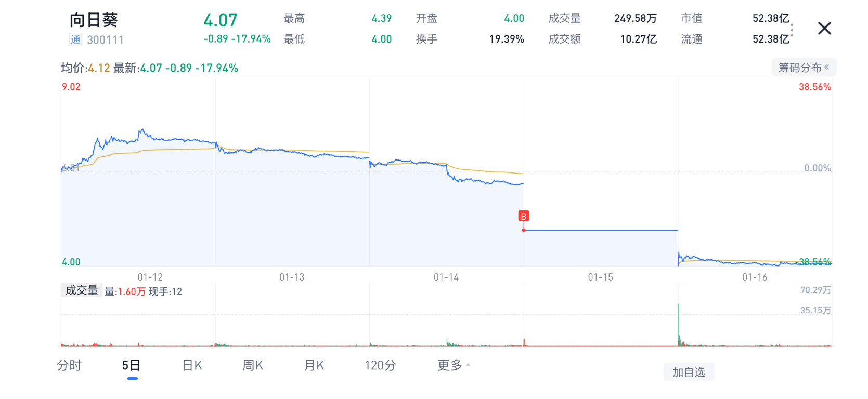The image size is (868, 399).
Task: Click the 4.07 current price
Action: click(221, 21)
